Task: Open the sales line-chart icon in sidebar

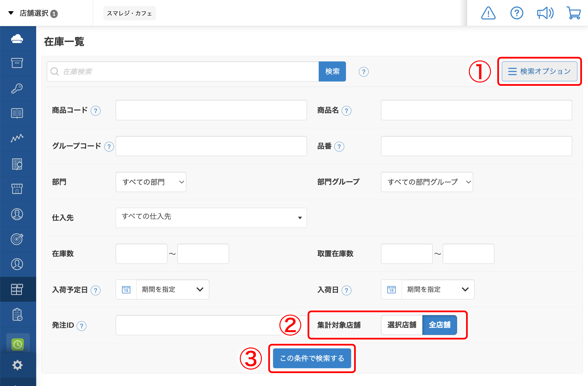Action: [x=17, y=138]
